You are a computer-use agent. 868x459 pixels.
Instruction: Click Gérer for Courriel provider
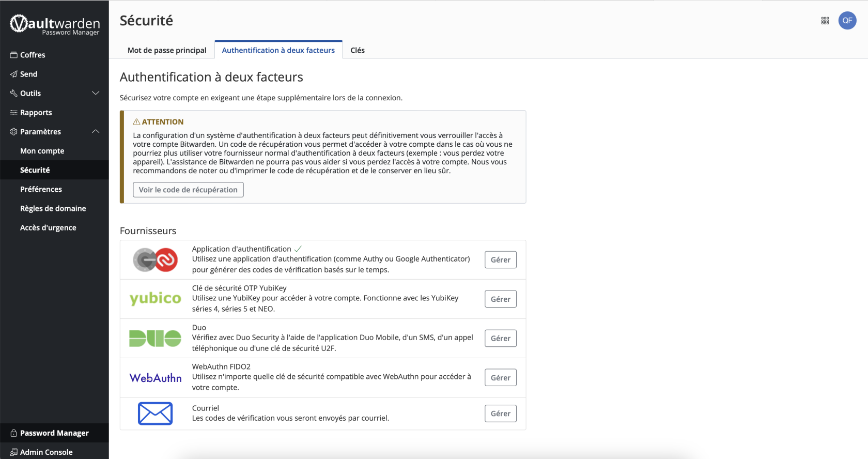tap(500, 414)
